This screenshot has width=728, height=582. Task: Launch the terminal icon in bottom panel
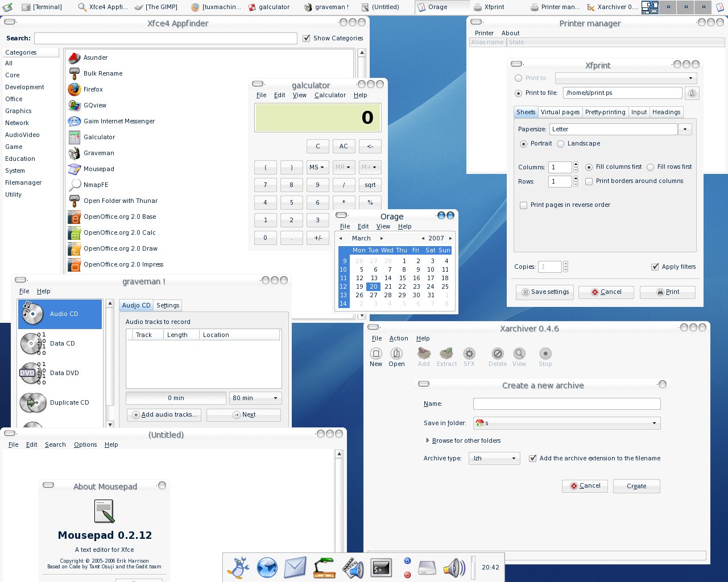tap(381, 567)
